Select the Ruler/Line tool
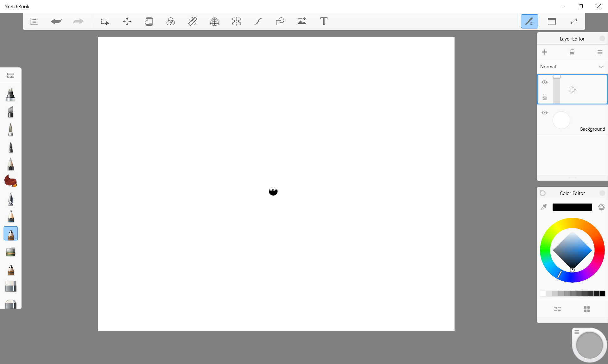This screenshot has height=364, width=608. point(193,21)
